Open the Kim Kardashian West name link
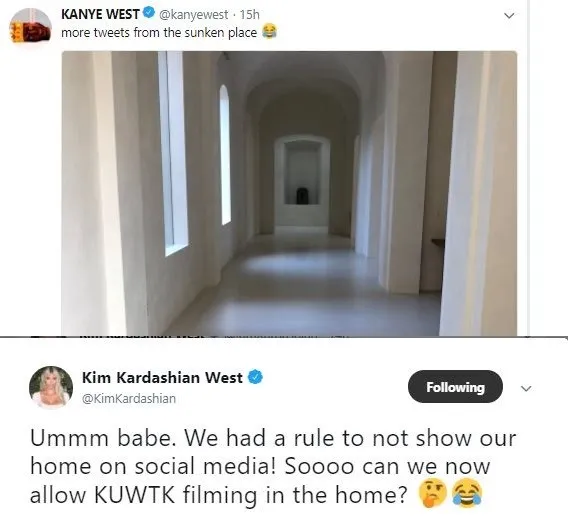568x518 pixels. (162, 377)
